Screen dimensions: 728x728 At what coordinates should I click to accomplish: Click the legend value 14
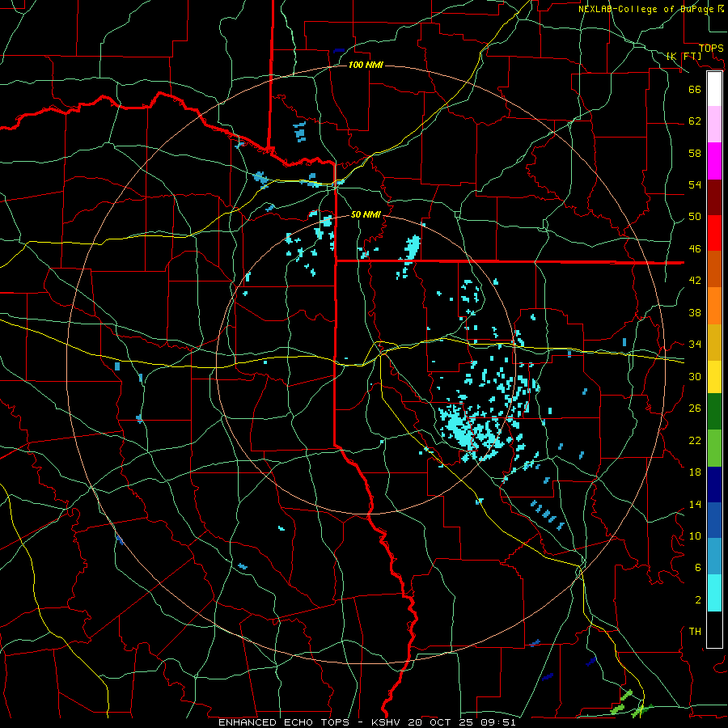click(695, 504)
